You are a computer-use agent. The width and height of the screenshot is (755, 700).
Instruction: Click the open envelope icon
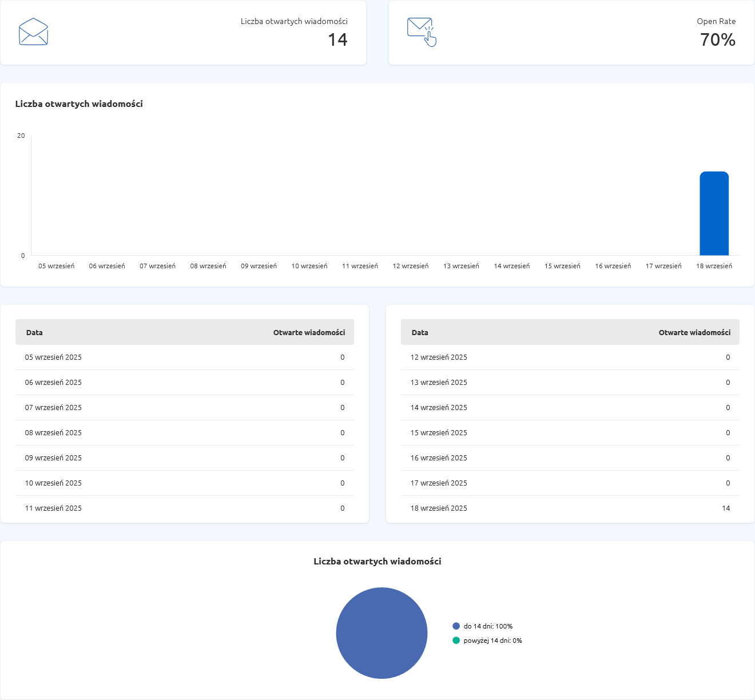pos(33,32)
